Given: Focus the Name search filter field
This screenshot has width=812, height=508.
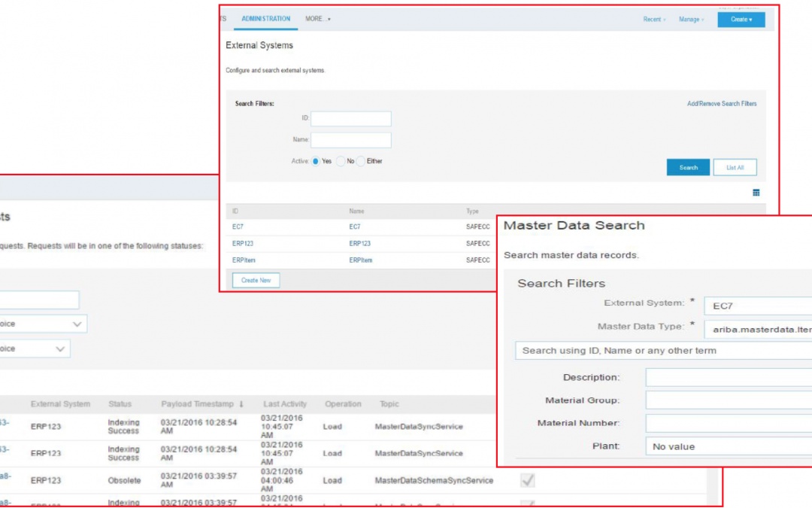Looking at the screenshot, I should click(x=350, y=140).
